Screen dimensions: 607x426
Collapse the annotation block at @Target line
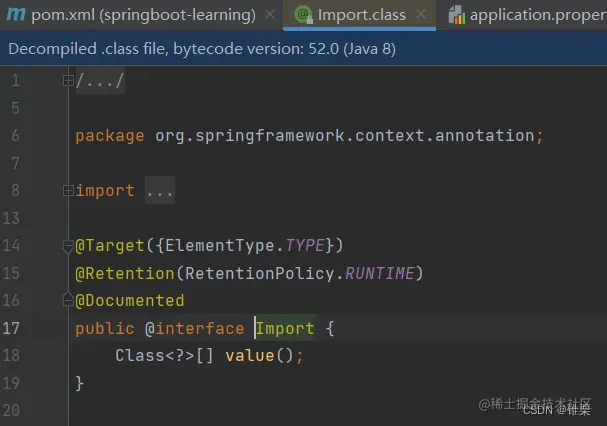(x=68, y=247)
